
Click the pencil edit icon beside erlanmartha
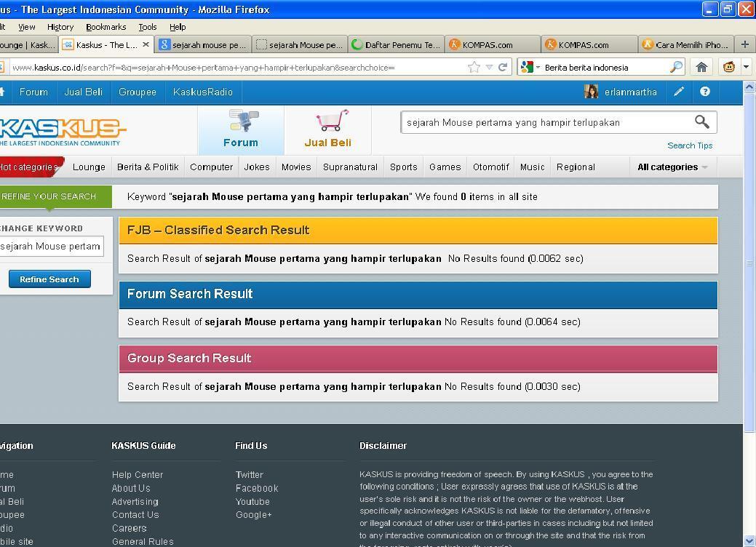click(x=679, y=92)
